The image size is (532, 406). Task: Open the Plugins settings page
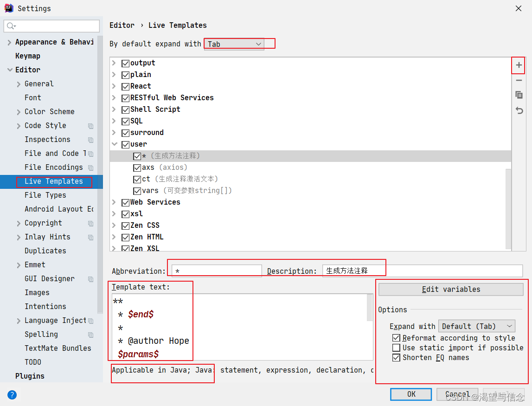point(30,376)
